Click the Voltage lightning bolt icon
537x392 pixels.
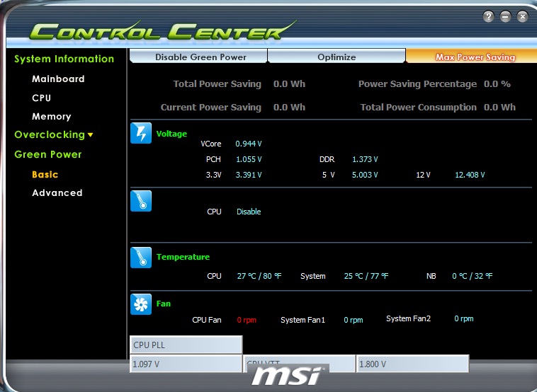click(x=141, y=133)
